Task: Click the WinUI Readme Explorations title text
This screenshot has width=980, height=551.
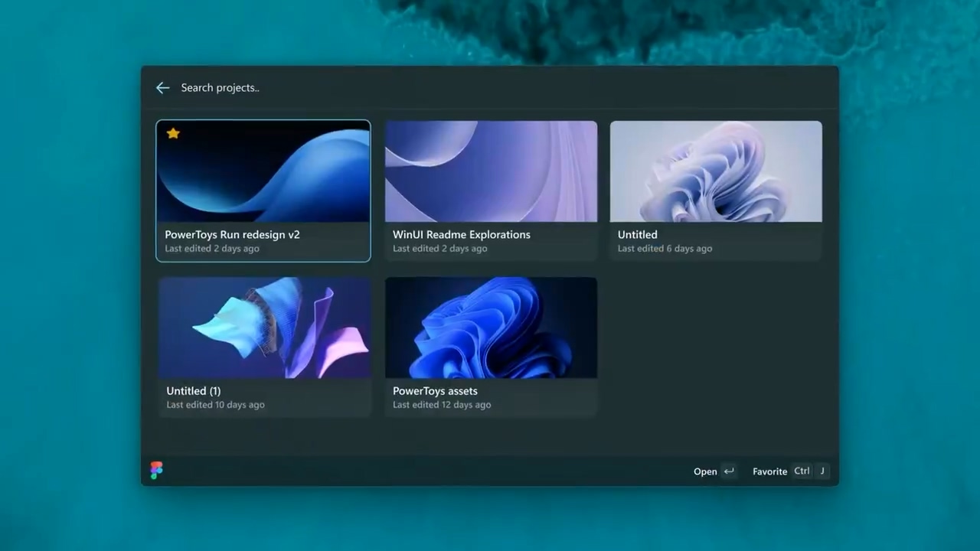Action: (x=461, y=235)
